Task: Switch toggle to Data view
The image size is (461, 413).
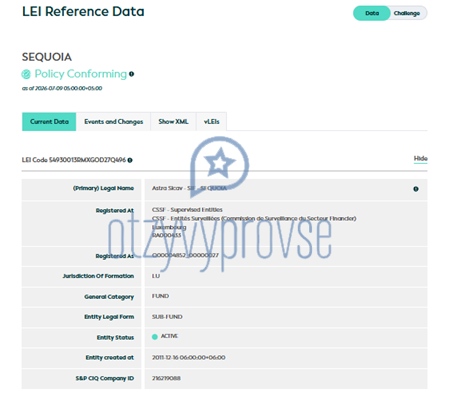Action: tap(372, 13)
